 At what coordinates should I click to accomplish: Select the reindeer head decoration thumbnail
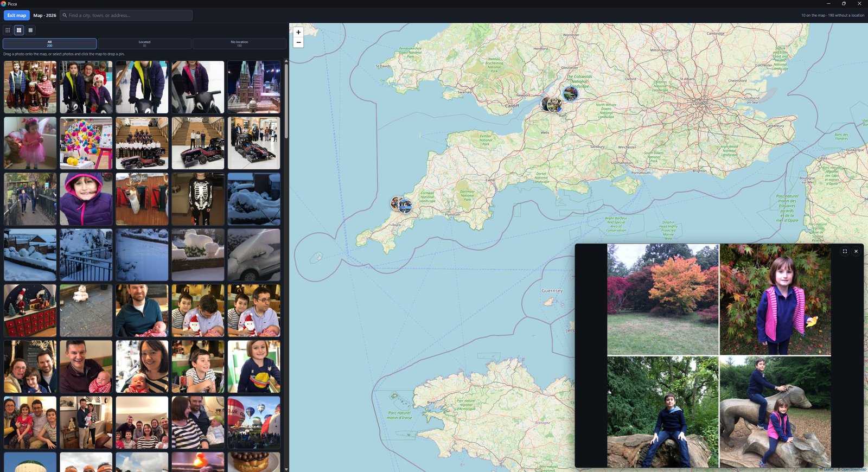(x=142, y=199)
